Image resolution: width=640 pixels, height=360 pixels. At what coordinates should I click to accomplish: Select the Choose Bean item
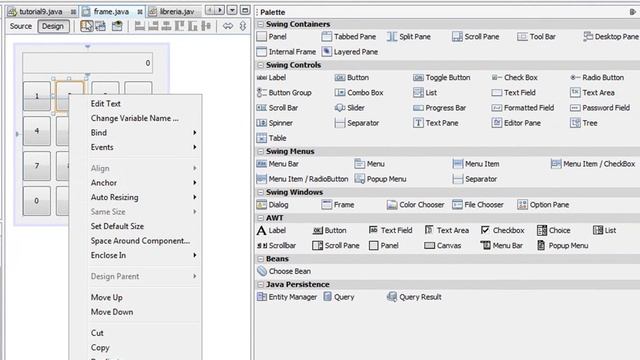coord(284,271)
